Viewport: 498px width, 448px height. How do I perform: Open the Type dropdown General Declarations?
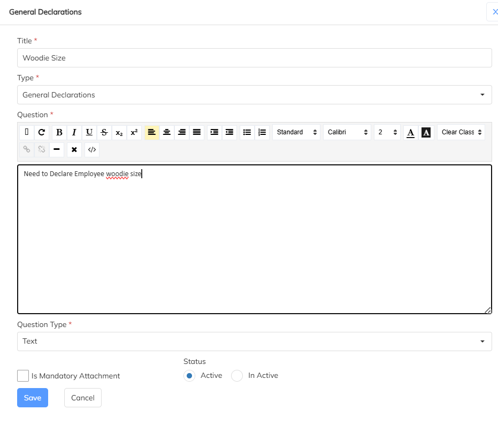pos(255,95)
